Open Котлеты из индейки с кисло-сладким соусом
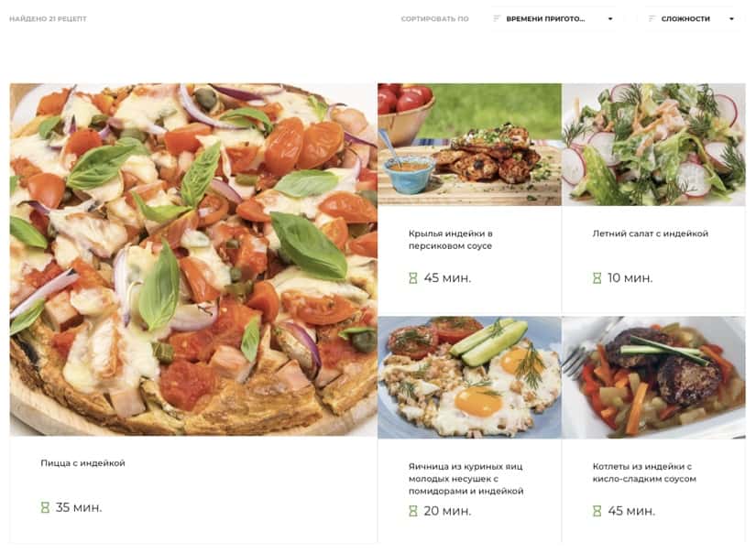The height and width of the screenshot is (553, 756). (644, 472)
